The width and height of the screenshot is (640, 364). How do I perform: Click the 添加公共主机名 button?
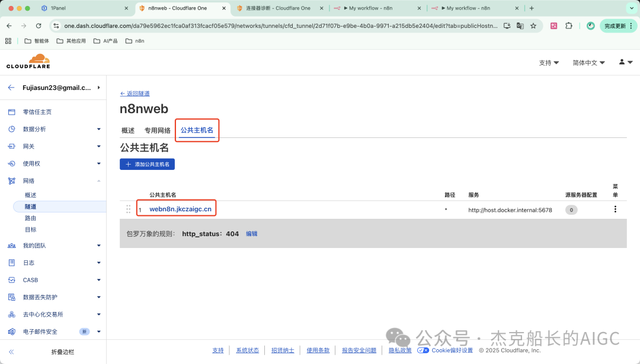(148, 165)
